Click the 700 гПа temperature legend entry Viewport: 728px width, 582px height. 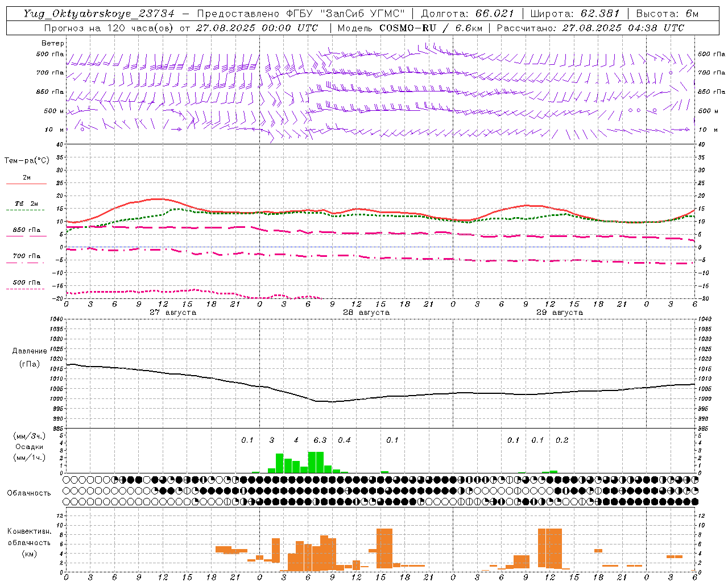(x=27, y=256)
